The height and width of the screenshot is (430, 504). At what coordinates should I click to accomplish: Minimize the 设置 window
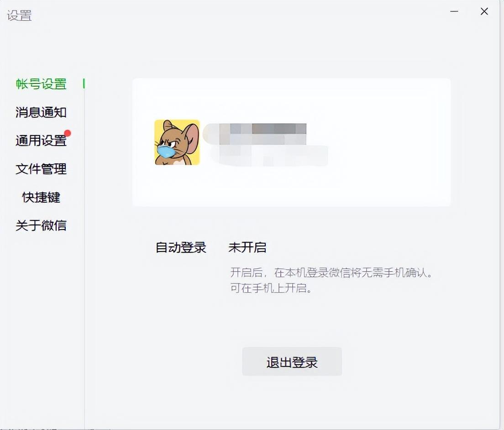click(x=454, y=11)
